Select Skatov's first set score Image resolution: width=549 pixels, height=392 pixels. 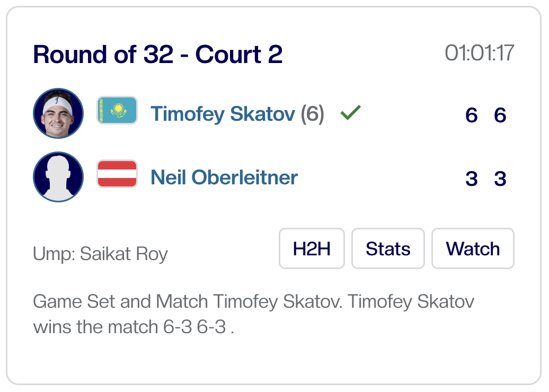471,115
